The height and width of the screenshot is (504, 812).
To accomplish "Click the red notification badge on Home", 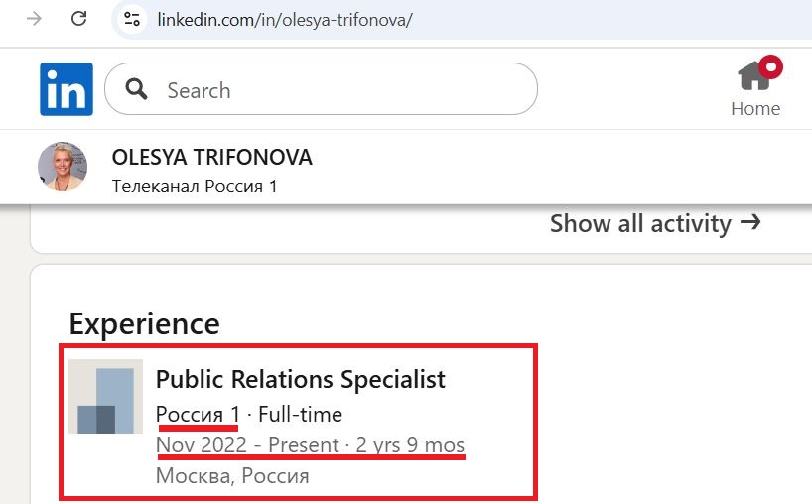I will [x=770, y=66].
